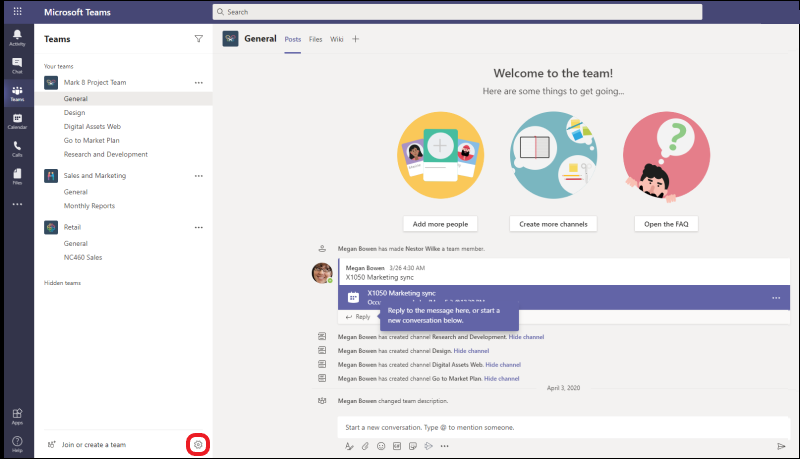Open more compose options ellipsis
The width and height of the screenshot is (800, 459).
tap(444, 446)
